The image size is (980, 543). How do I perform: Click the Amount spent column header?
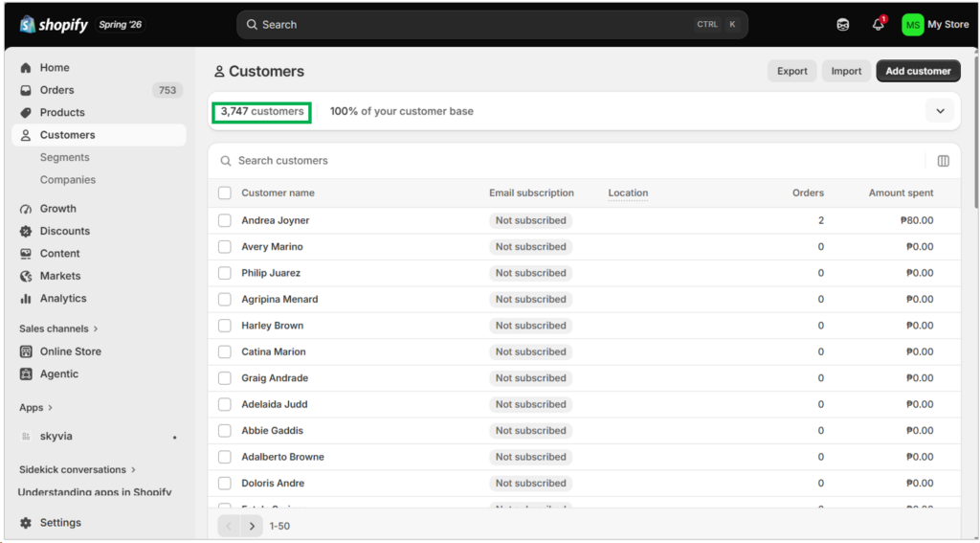tap(901, 192)
